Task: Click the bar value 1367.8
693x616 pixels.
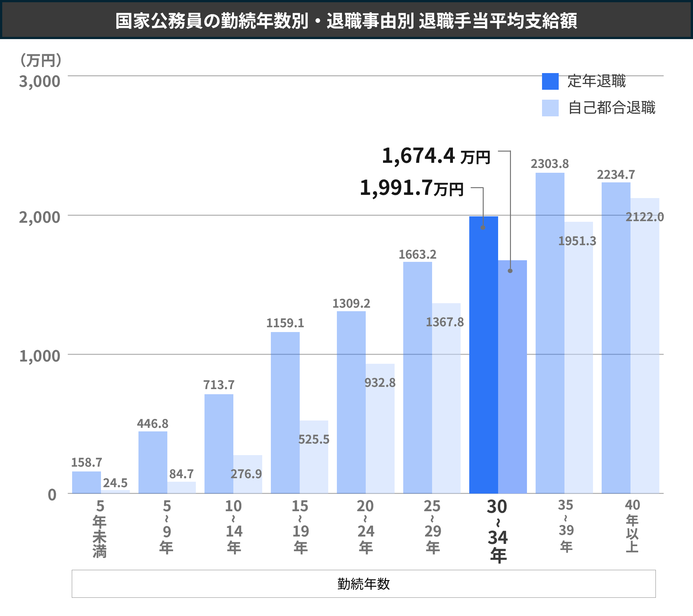Action: tap(445, 322)
